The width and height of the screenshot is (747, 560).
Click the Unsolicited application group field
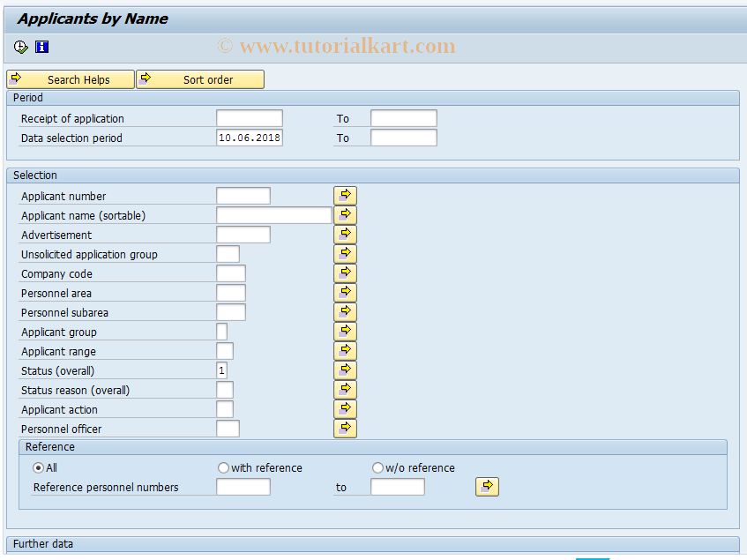[x=228, y=254]
